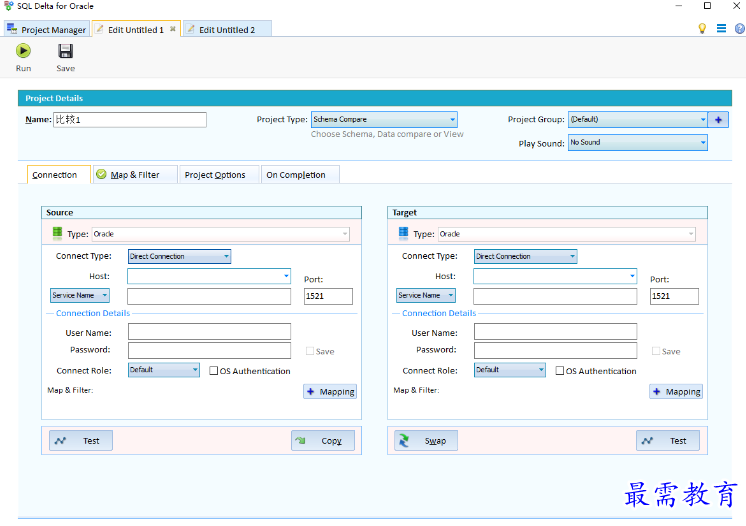Copy Source settings to Target
Image resolution: width=746 pixels, height=526 pixels.
(x=323, y=440)
